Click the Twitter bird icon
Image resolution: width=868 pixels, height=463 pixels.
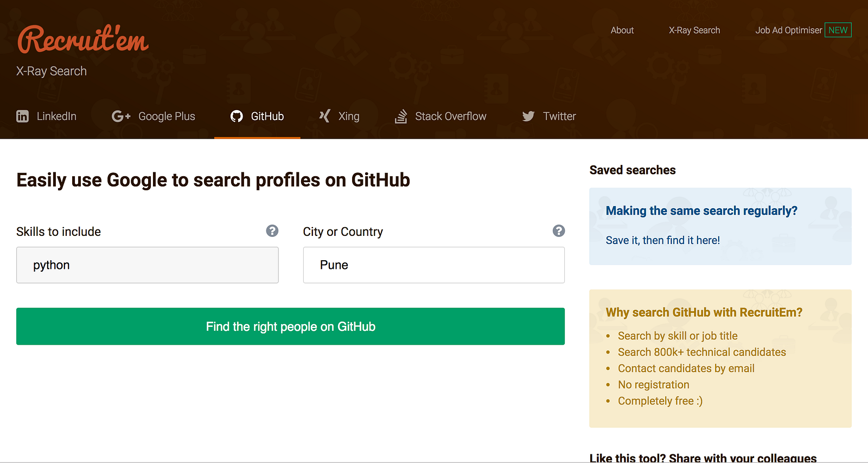(x=528, y=116)
